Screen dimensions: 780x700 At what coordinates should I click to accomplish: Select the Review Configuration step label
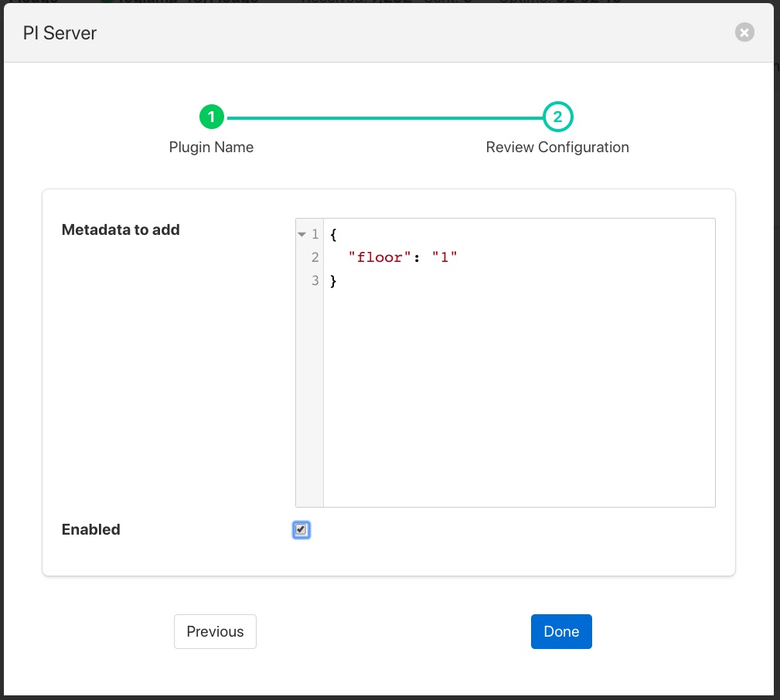tap(557, 147)
